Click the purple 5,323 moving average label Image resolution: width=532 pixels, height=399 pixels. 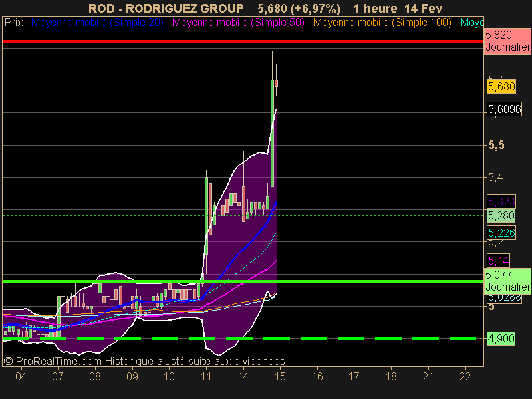pyautogui.click(x=501, y=202)
